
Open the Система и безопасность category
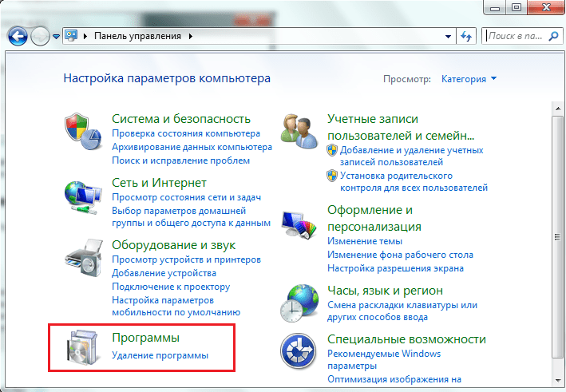[181, 119]
